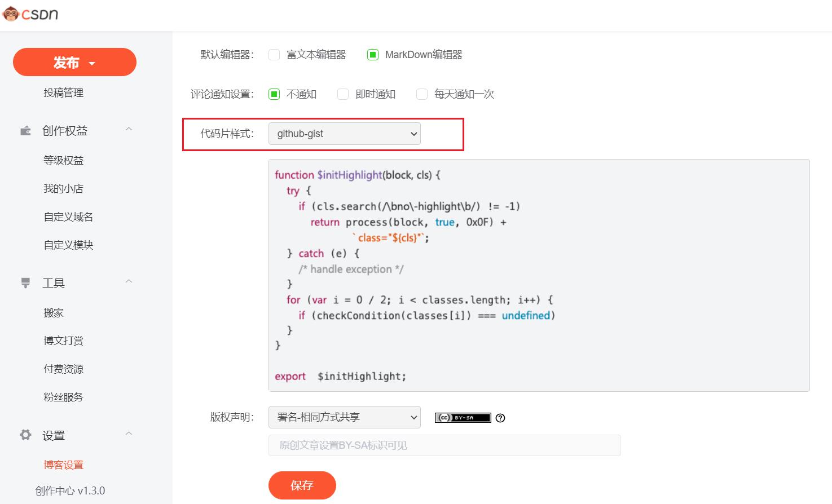
Task: Open 自定义域名 in the sidebar
Action: pyautogui.click(x=68, y=217)
